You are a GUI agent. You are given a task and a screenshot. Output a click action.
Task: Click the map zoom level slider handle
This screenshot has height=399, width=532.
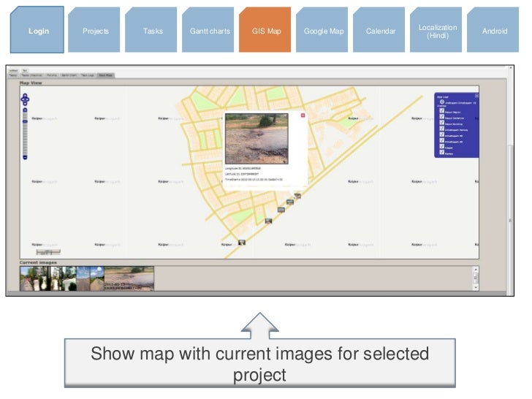[x=25, y=121]
